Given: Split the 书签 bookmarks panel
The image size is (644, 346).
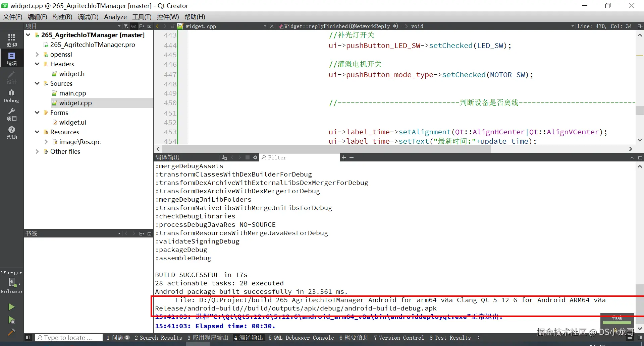Looking at the screenshot, I should point(142,233).
